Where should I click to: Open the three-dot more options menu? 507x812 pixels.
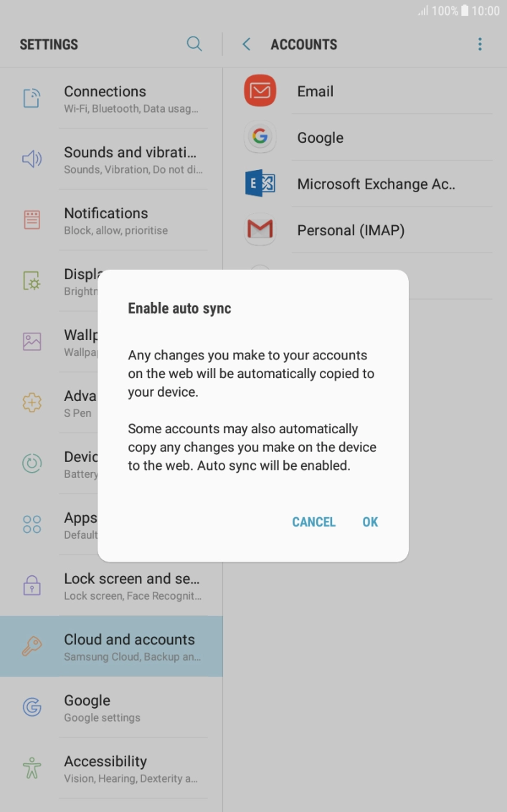coord(480,44)
